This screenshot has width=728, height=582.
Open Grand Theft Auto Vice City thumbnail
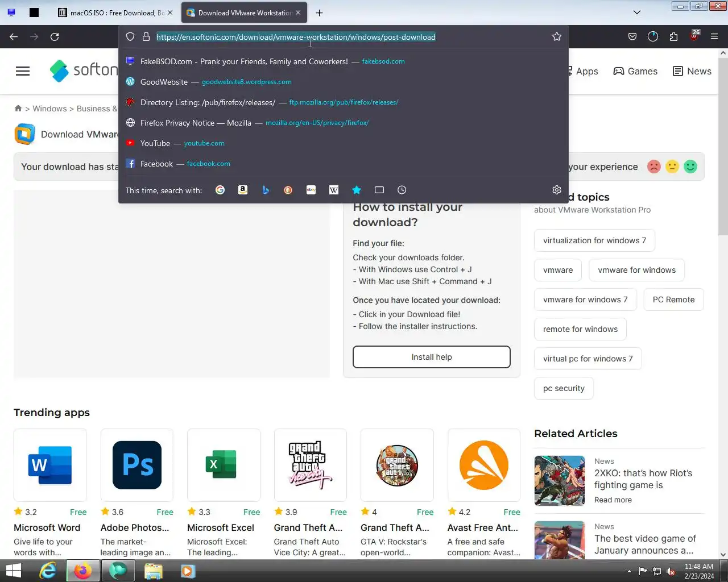[311, 465]
